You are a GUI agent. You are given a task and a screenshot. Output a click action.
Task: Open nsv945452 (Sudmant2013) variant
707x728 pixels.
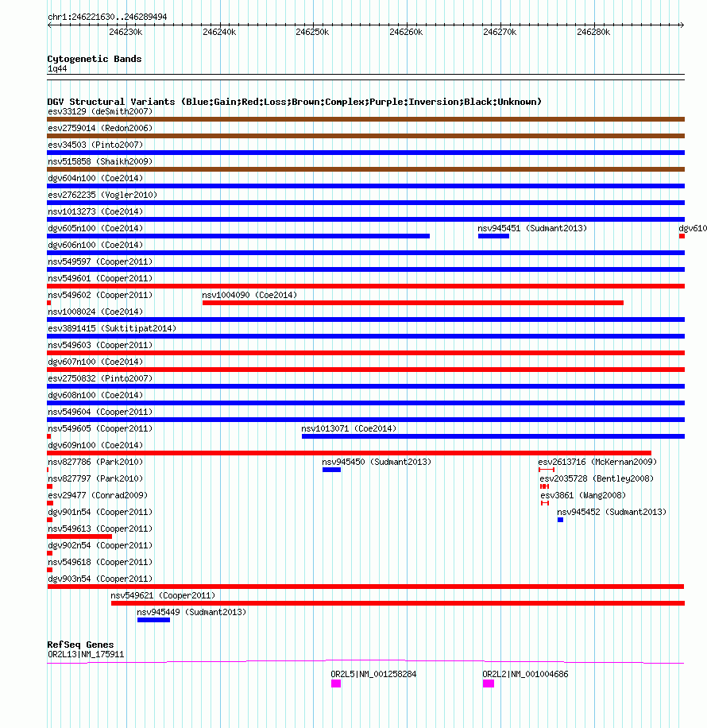point(612,513)
